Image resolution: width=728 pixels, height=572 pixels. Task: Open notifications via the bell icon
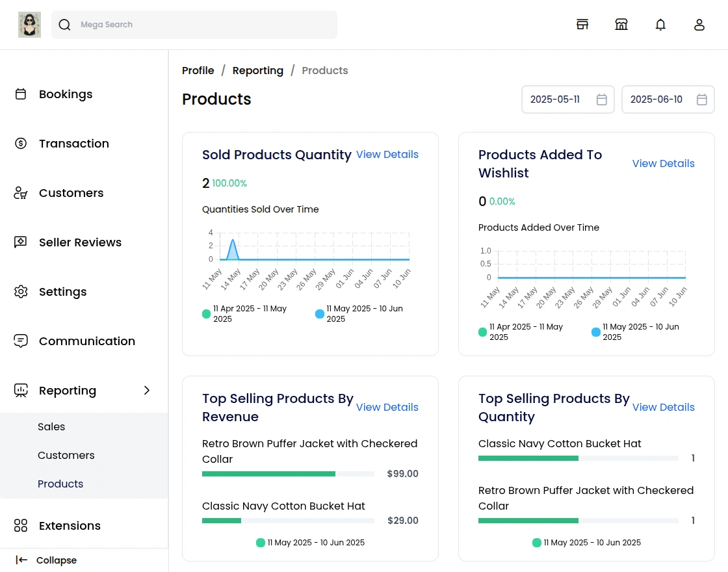660,24
